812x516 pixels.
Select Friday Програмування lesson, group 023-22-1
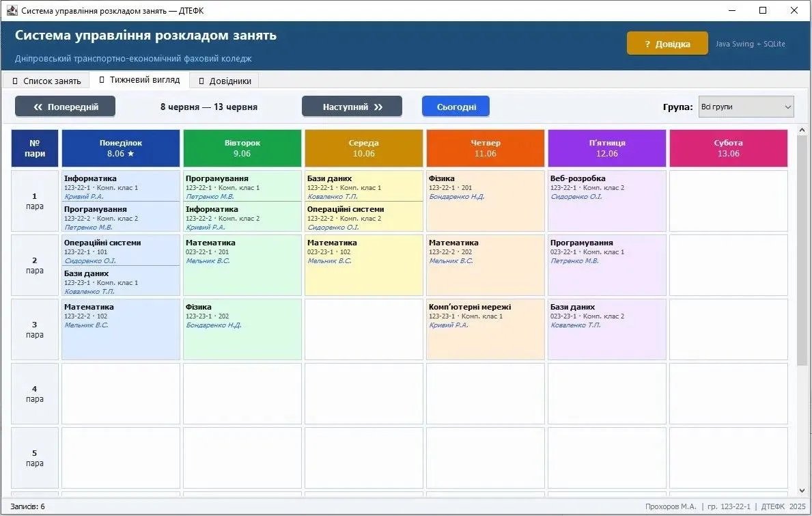tap(607, 264)
